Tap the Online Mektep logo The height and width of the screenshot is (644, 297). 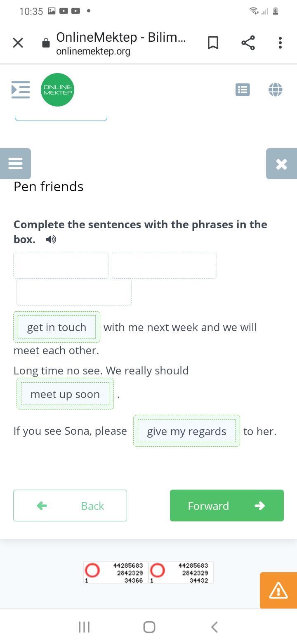[57, 90]
